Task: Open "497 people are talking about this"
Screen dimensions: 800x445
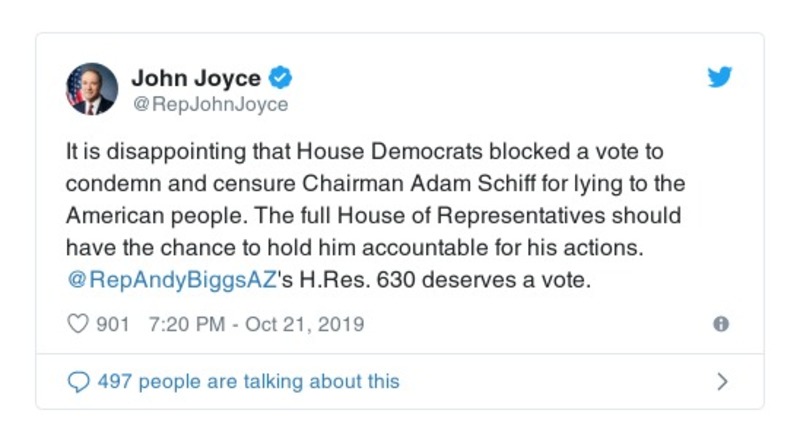Action: tap(247, 381)
